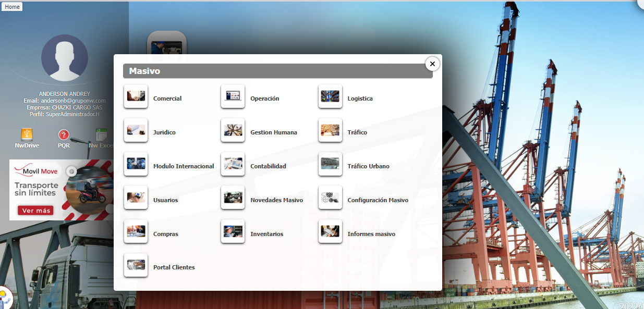Open the Informes masivo module
Image resolution: width=644 pixels, height=309 pixels.
tap(330, 232)
